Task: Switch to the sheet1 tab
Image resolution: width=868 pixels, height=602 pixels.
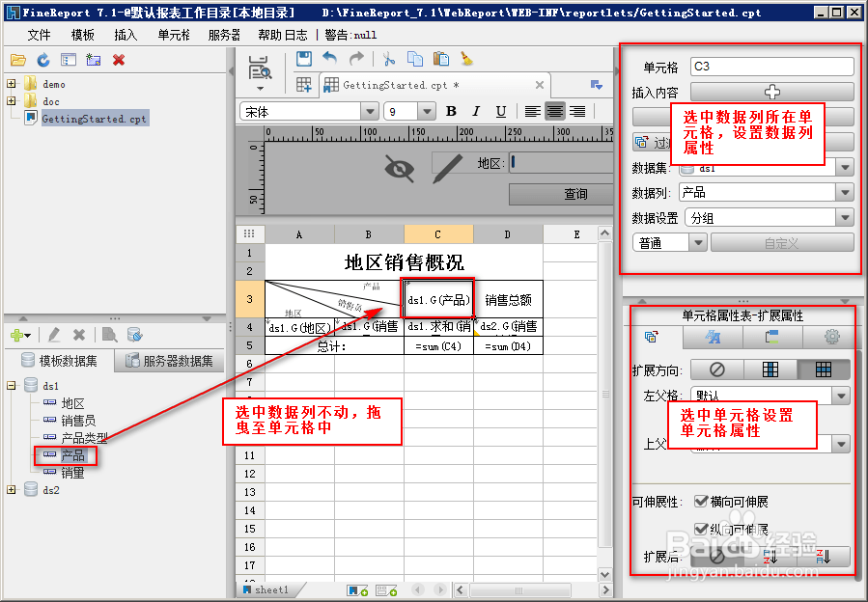Action: pos(270,589)
